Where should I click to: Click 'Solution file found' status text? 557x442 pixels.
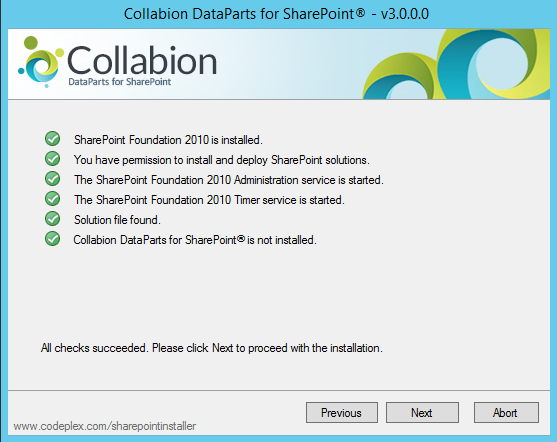click(x=117, y=220)
